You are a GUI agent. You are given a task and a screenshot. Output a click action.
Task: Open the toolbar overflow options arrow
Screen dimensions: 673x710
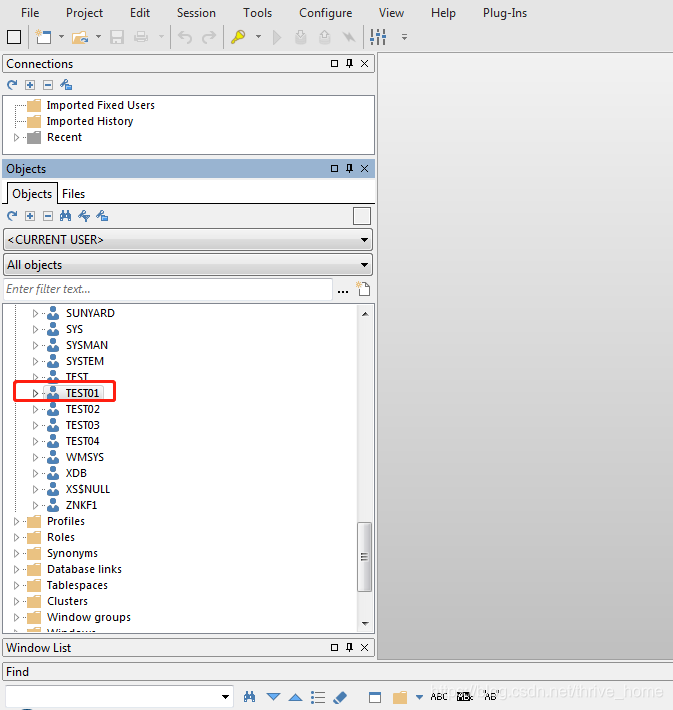pos(404,37)
